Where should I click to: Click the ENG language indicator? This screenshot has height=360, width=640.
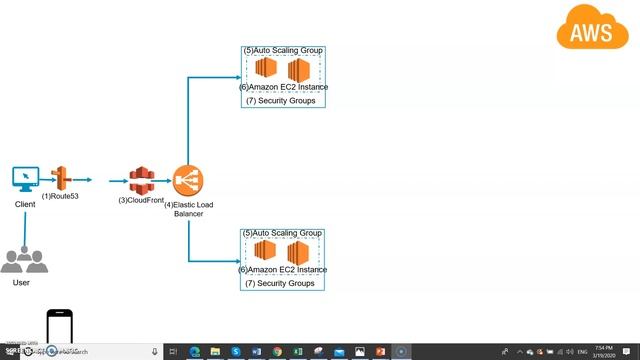[582, 351]
